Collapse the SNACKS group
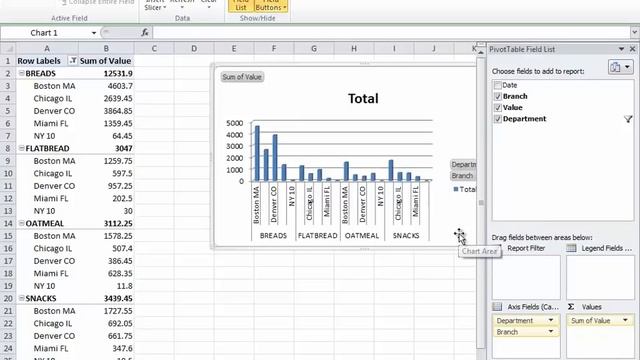 click(22, 298)
